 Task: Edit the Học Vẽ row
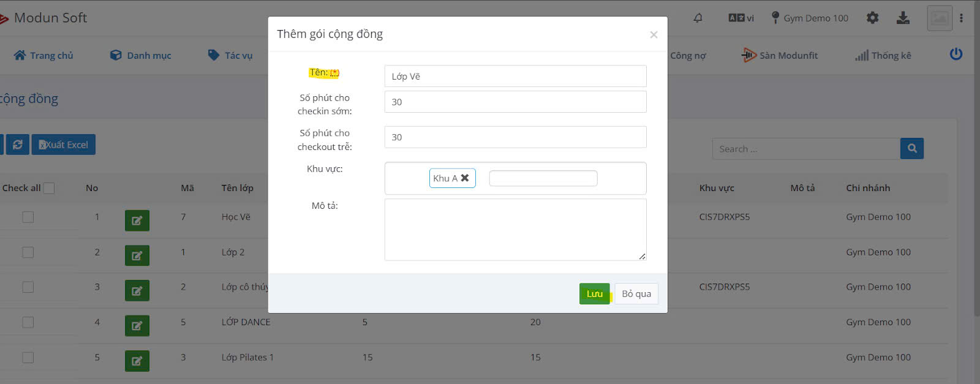tap(137, 220)
